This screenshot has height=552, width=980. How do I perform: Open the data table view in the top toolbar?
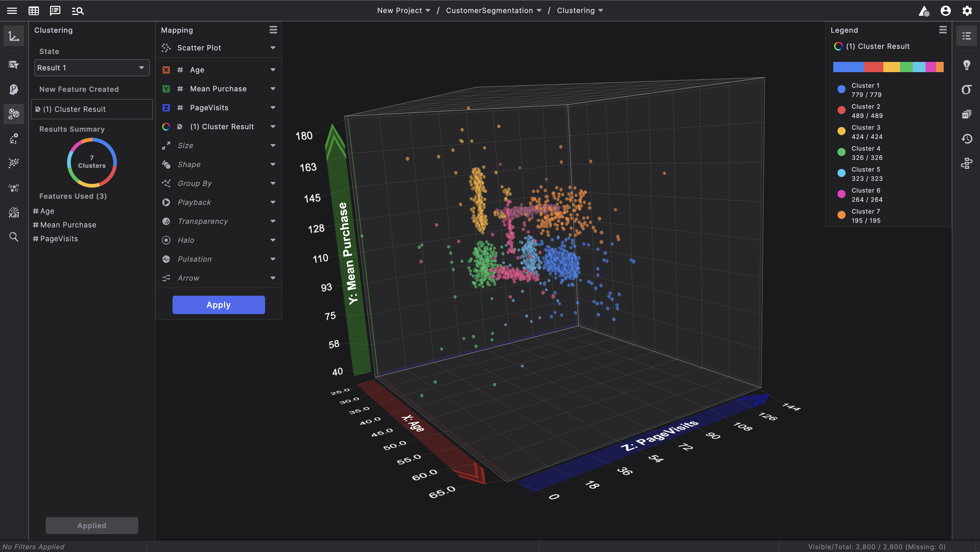33,11
